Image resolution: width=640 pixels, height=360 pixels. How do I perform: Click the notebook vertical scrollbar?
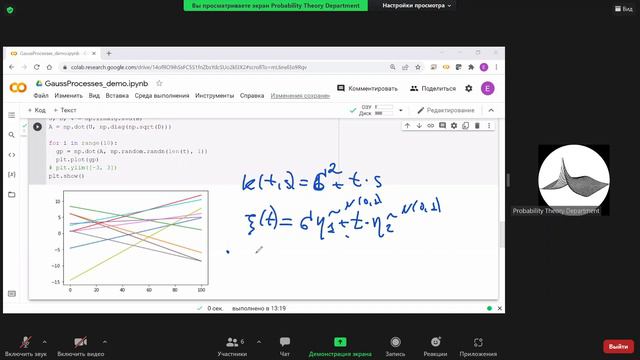(502, 235)
